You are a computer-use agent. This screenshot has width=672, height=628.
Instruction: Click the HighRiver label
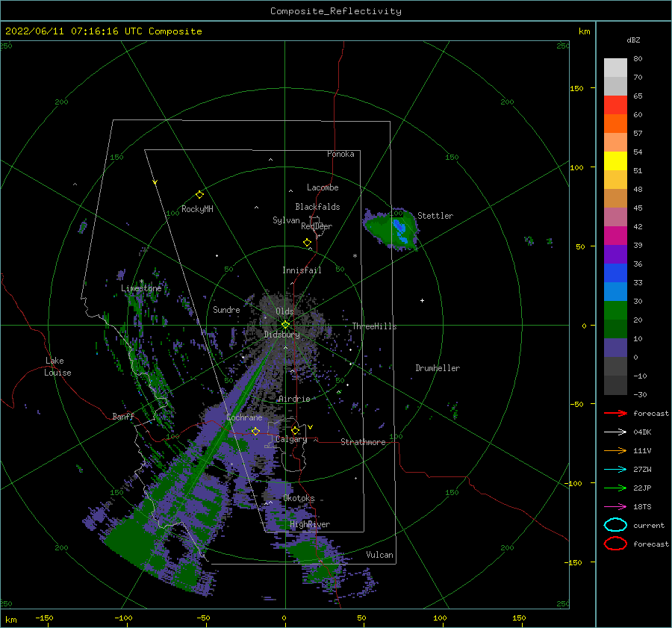click(x=310, y=524)
